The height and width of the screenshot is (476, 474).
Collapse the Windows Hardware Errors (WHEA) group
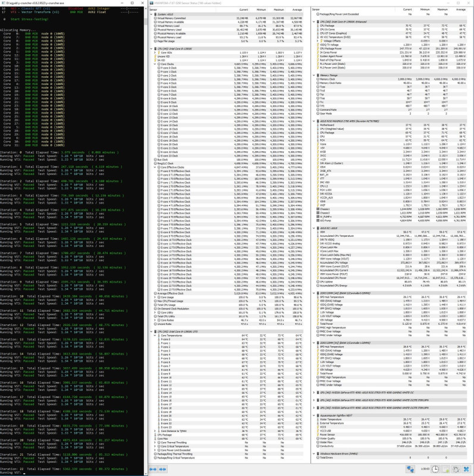(x=314, y=453)
